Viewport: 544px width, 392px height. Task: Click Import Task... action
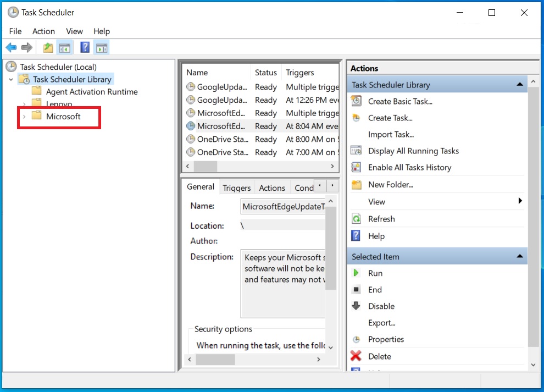pyautogui.click(x=391, y=134)
